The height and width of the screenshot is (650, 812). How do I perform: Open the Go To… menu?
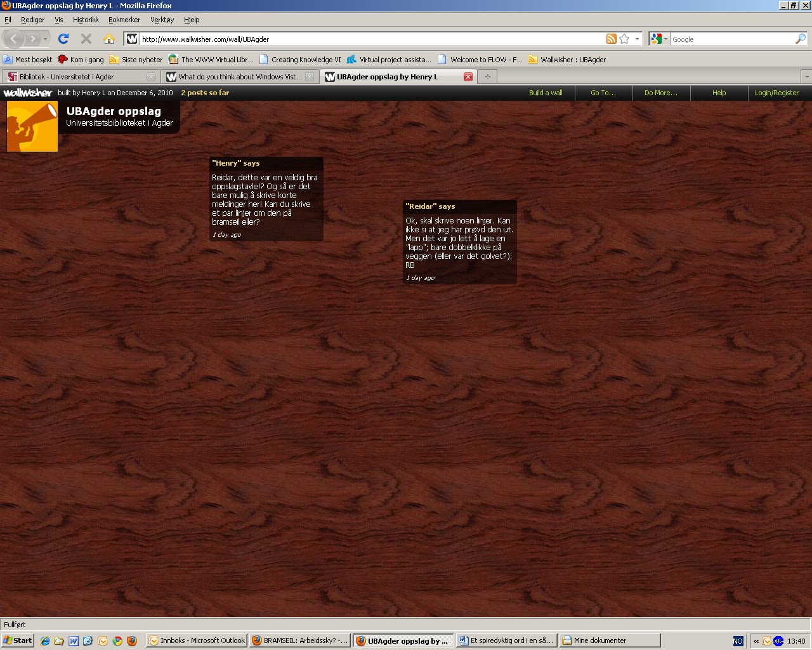tap(603, 93)
